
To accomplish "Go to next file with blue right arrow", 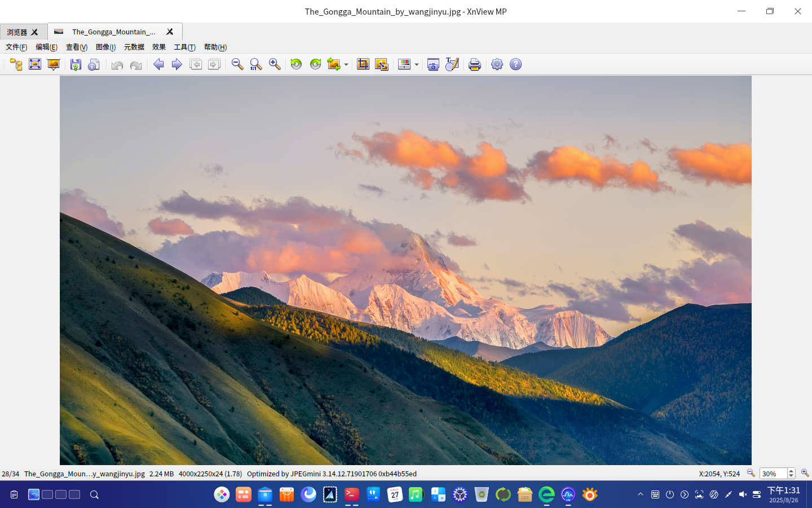I will [177, 64].
